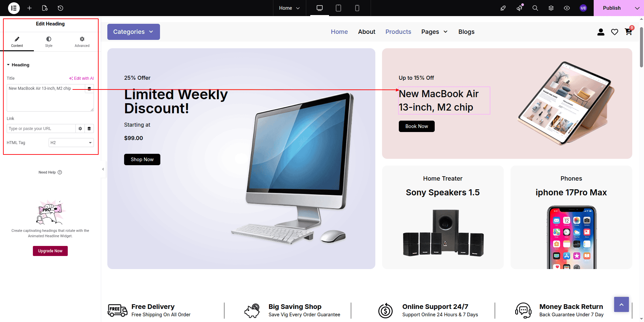Click the wishlist heart icon
644x322 pixels.
(x=614, y=32)
